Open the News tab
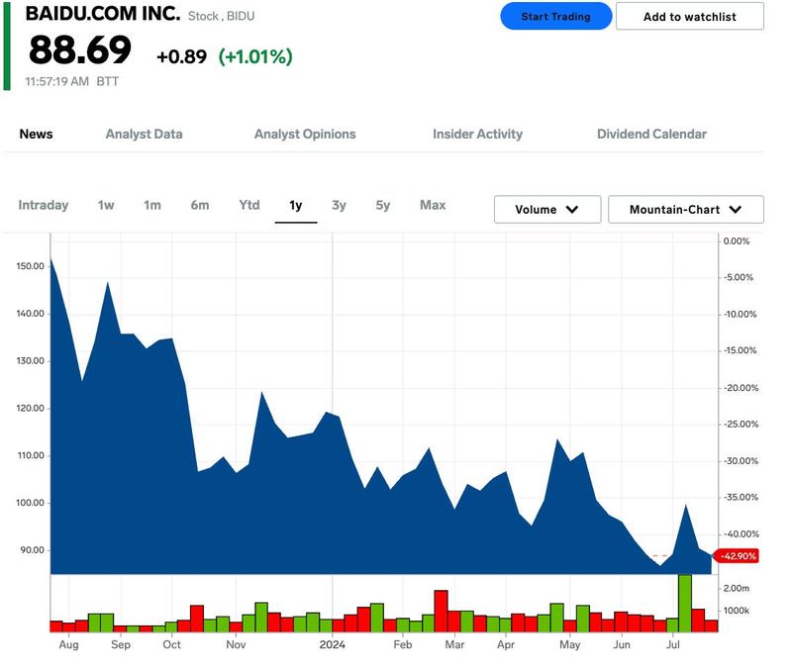This screenshot has height=672, width=792. 36,134
